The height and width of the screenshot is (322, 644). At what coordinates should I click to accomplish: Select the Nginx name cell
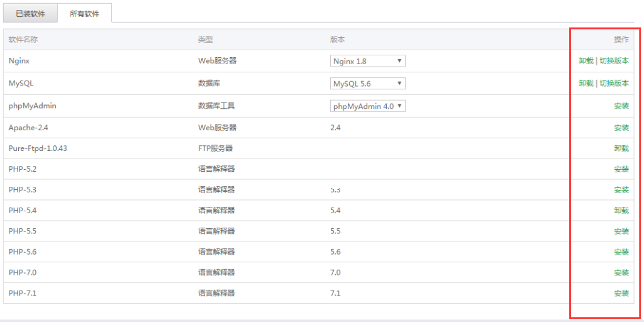click(x=19, y=61)
